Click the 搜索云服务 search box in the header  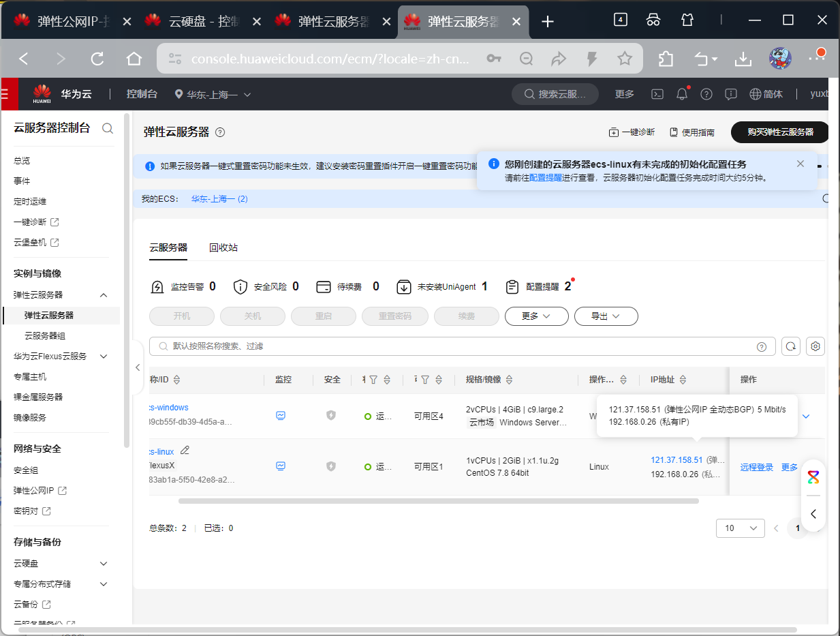555,94
